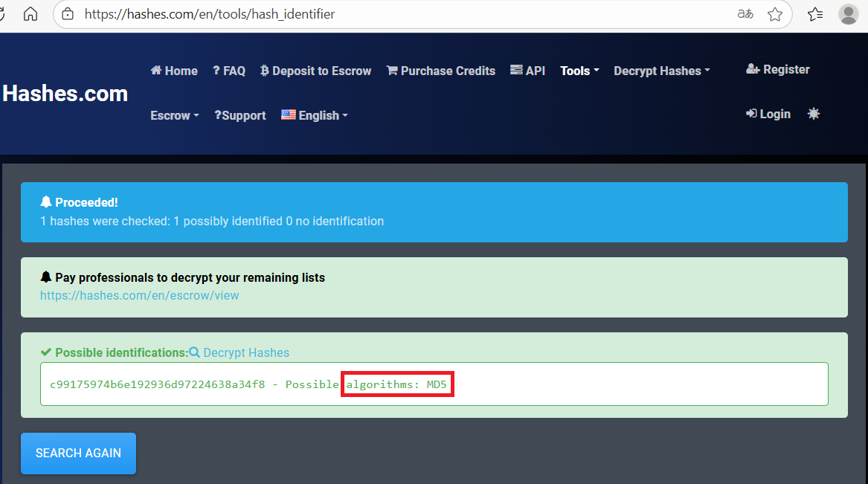Click the site info lock icon
This screenshot has height=484, width=868.
[68, 14]
